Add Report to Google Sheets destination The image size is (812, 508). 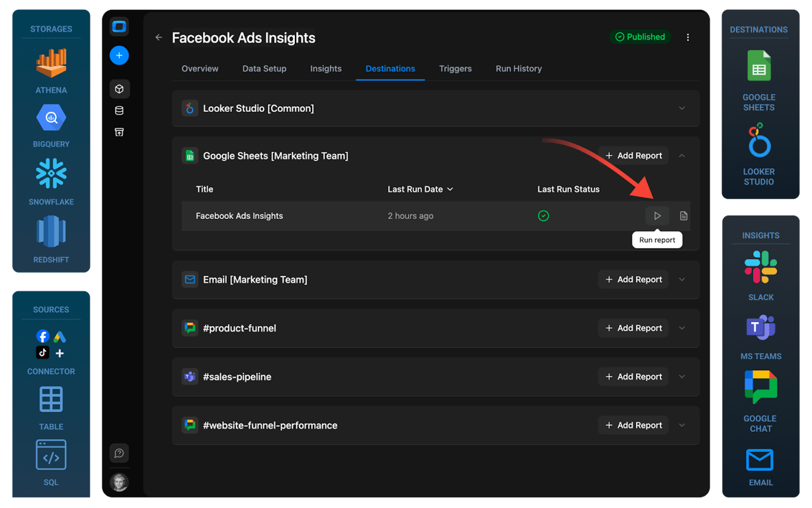pyautogui.click(x=633, y=155)
